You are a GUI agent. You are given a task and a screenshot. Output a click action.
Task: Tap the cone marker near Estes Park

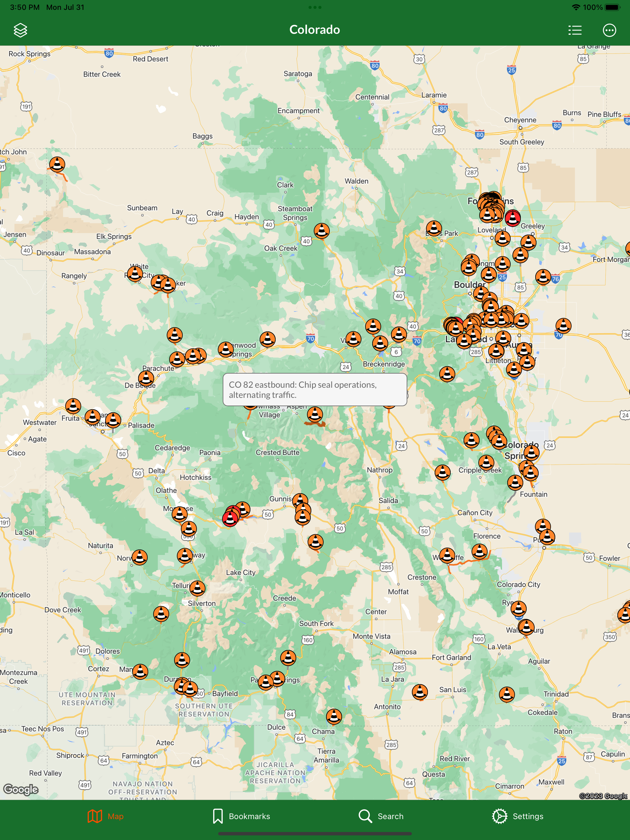(433, 228)
